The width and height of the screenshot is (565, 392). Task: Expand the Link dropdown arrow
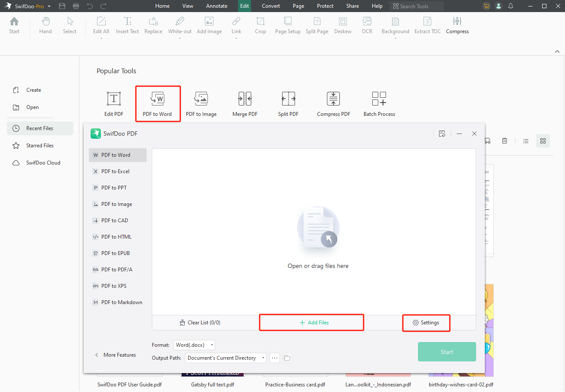(236, 38)
